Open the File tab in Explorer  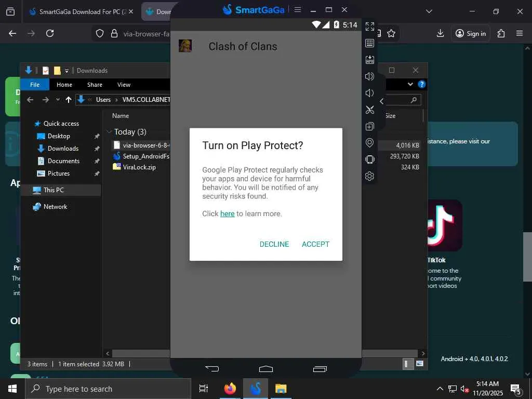click(x=35, y=85)
